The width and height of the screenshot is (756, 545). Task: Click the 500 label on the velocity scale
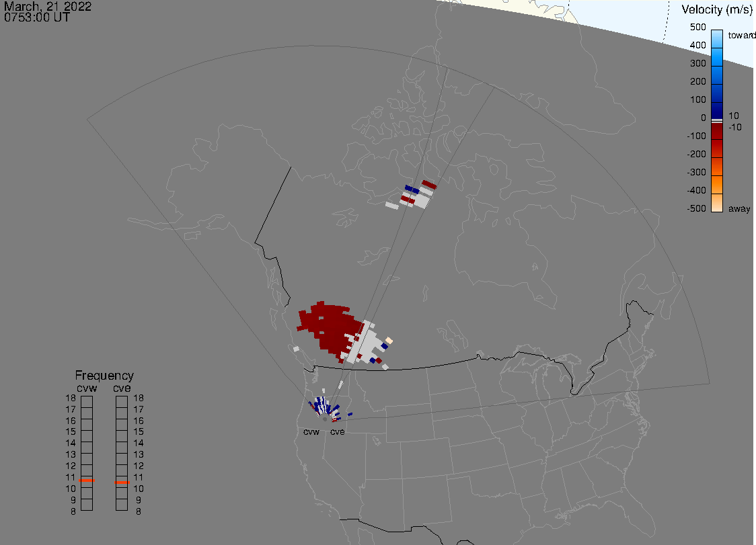[697, 27]
